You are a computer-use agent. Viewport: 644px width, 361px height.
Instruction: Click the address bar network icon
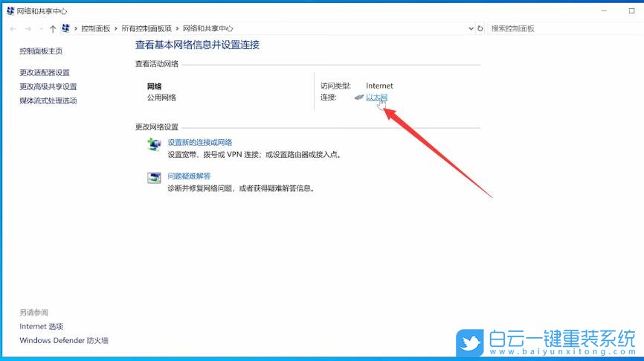[65, 28]
